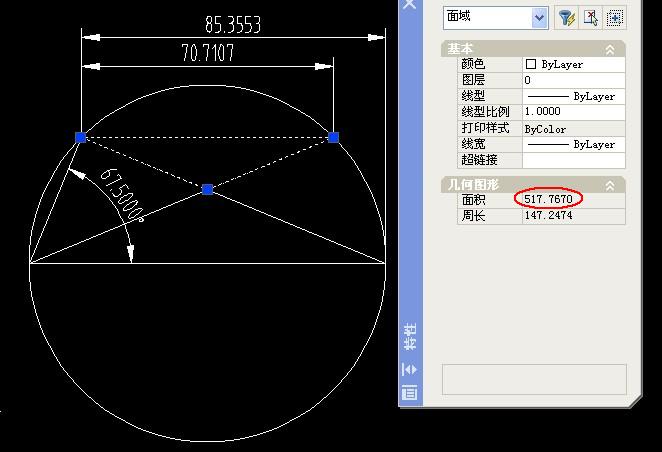Click the 周长 property label

click(x=473, y=215)
